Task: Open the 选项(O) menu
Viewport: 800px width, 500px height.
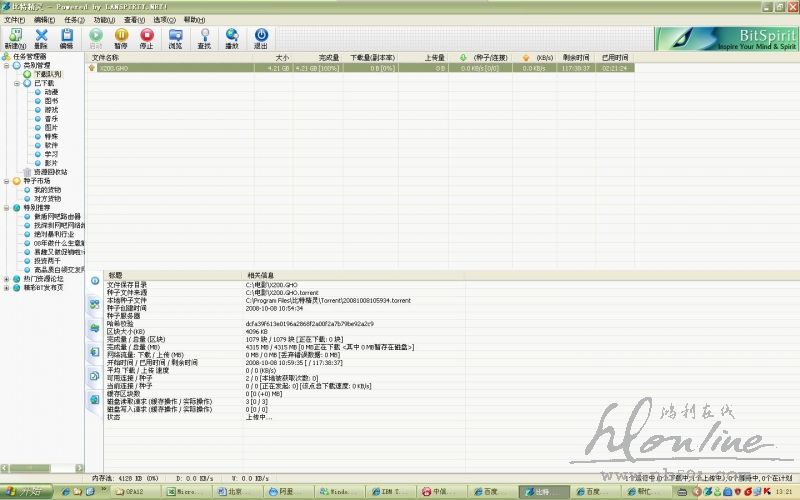Action: pyautogui.click(x=163, y=19)
